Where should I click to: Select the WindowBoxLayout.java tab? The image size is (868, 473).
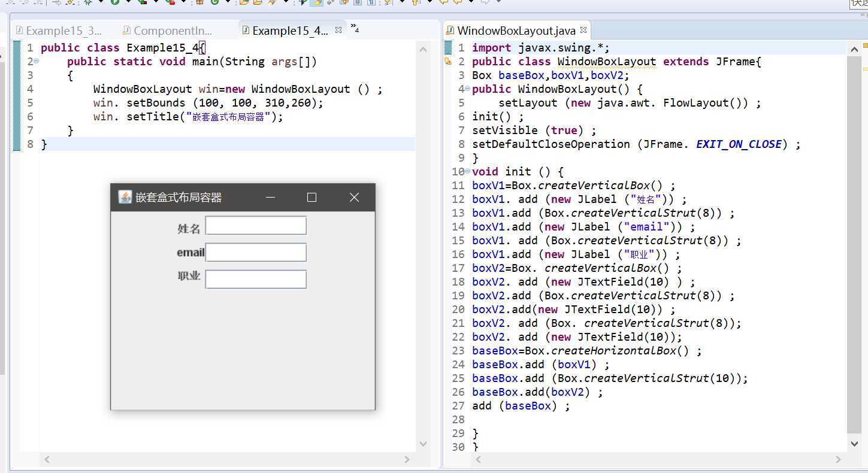(515, 31)
